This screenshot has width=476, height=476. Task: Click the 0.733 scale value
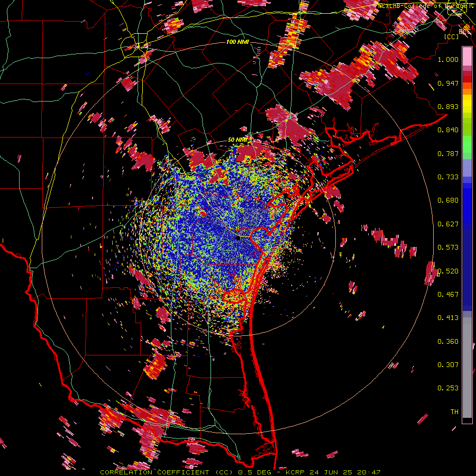pyautogui.click(x=448, y=177)
